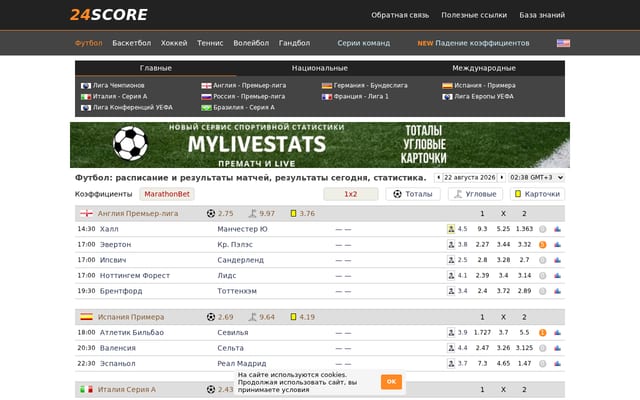The height and width of the screenshot is (400, 640).
Task: Open stats chart icon for Эспаньол row
Action: pos(558,364)
